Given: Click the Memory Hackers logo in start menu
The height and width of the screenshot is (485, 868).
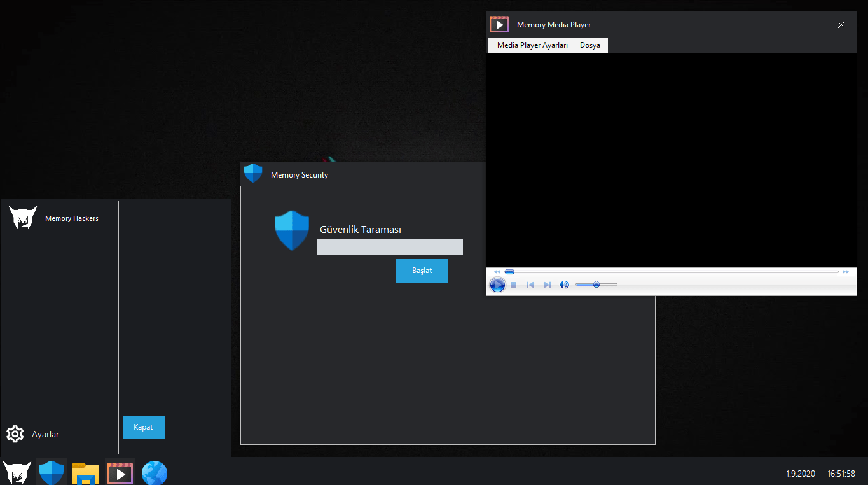Looking at the screenshot, I should 23,218.
